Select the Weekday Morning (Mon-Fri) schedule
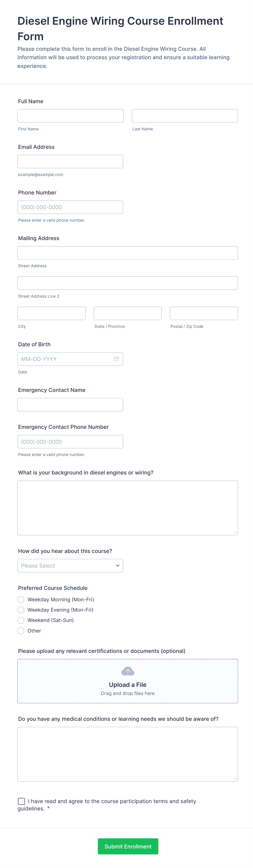 tap(21, 599)
